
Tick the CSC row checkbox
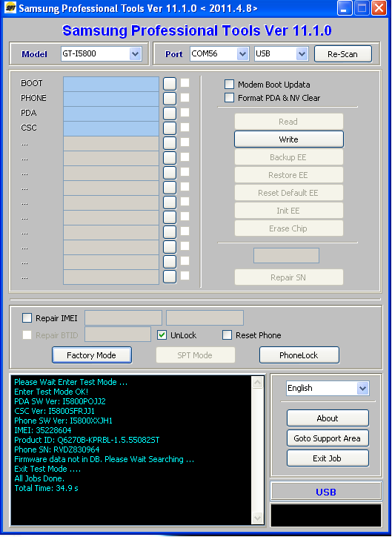[x=185, y=128]
